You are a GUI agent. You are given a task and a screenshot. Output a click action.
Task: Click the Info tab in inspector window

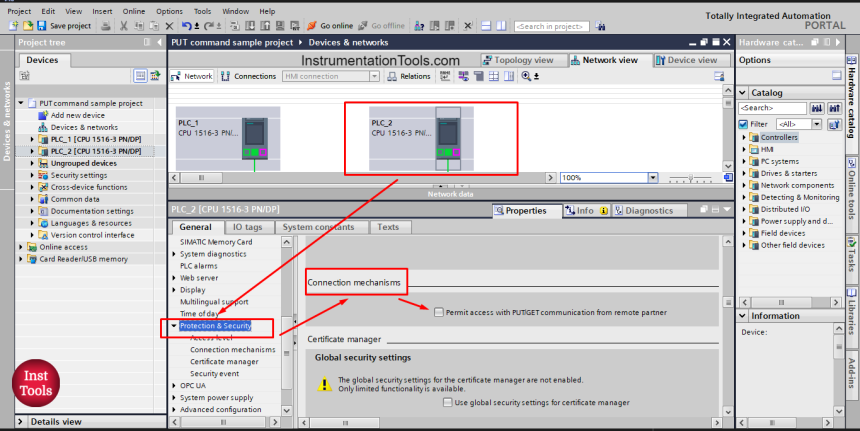click(x=585, y=211)
